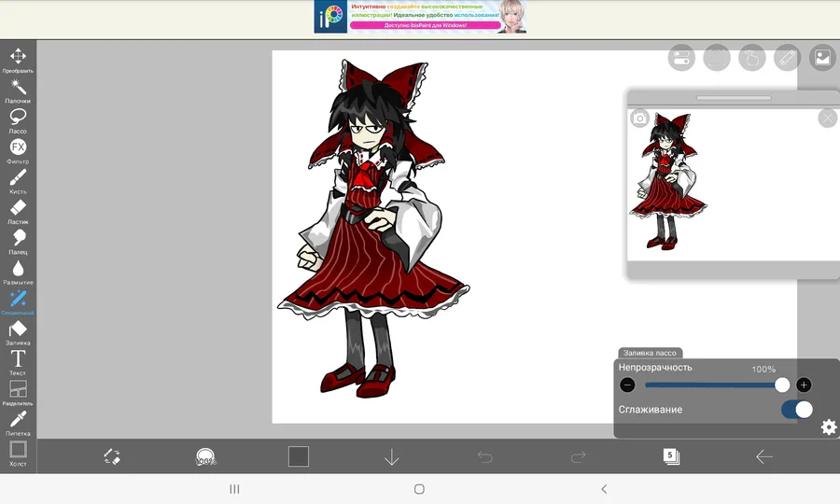The image size is (840, 504).
Task: Click the pink Windows download ad button
Action: click(426, 25)
